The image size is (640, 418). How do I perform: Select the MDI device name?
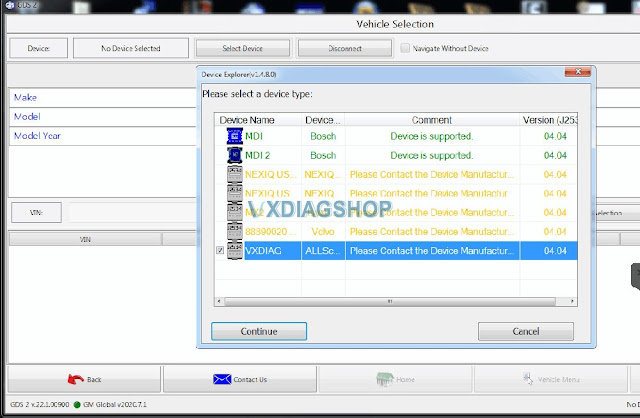tap(254, 136)
